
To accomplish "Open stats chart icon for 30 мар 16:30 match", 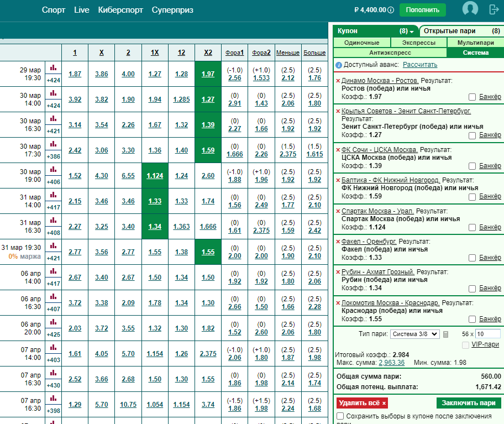I will [54, 119].
